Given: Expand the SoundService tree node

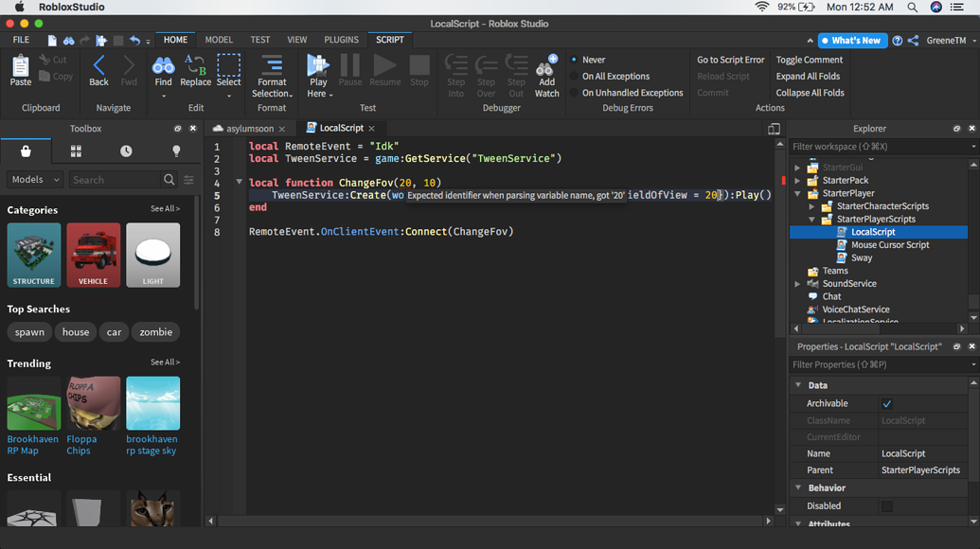Looking at the screenshot, I should (x=797, y=284).
